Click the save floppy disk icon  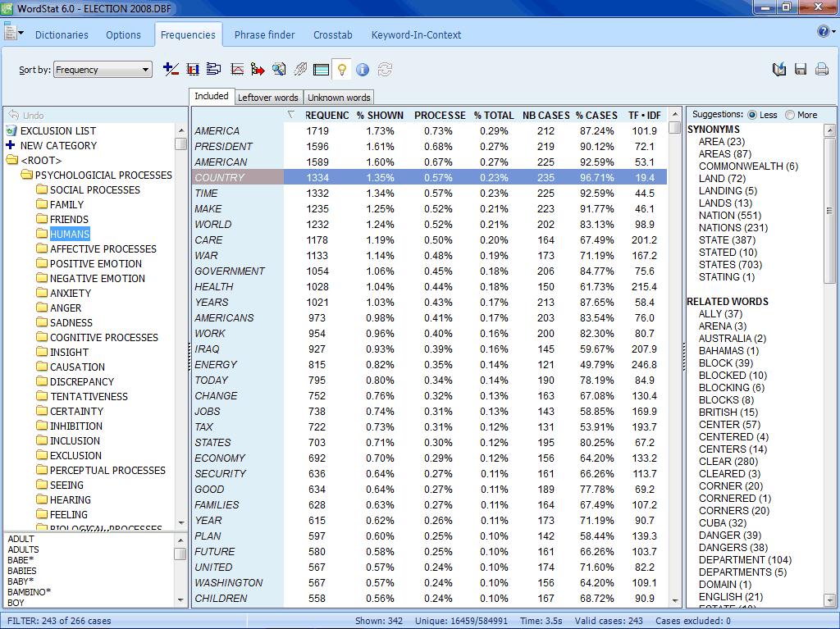tap(801, 70)
